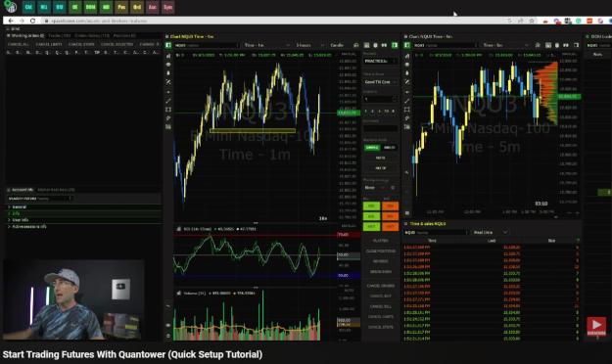Open the red 'Sym' toolbar shortcut
Image resolution: width=612 pixels, height=364 pixels.
[167, 7]
